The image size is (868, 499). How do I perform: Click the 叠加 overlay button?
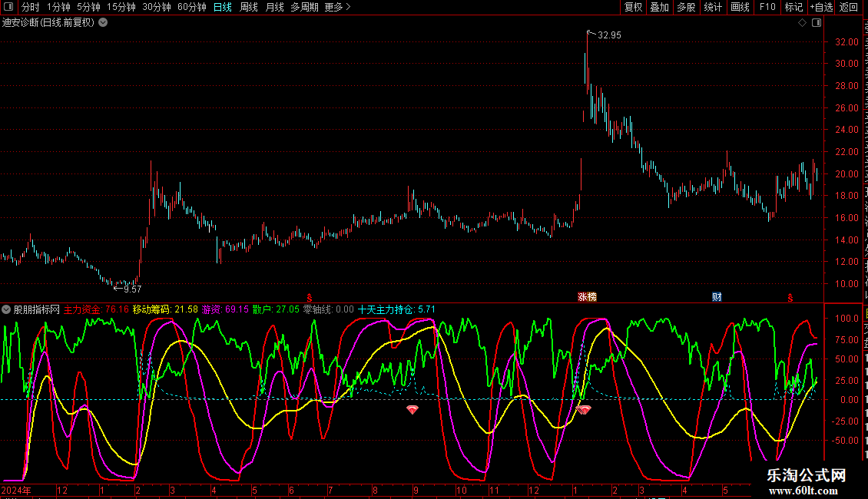659,7
